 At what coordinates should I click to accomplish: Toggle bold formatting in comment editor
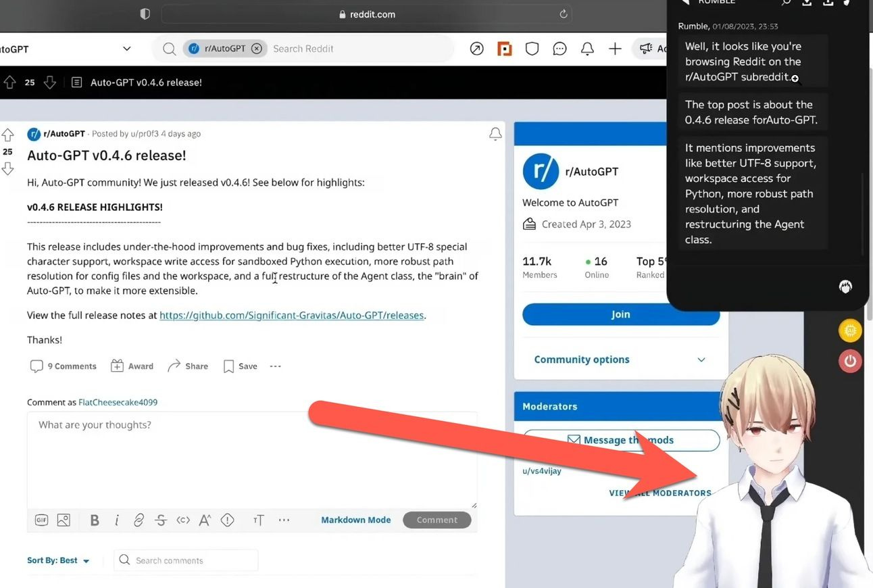[x=95, y=520]
